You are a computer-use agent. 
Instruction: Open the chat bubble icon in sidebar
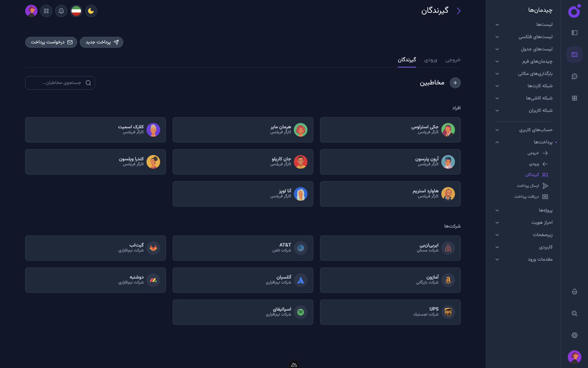574,76
